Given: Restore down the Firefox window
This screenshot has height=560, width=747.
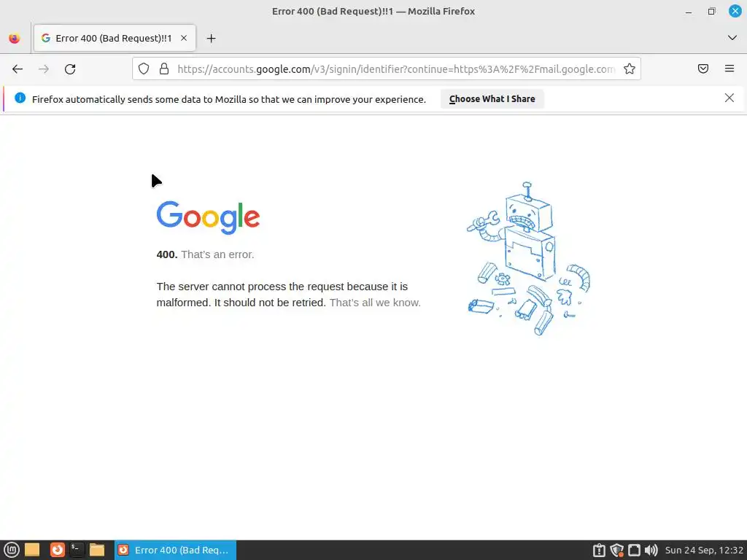Looking at the screenshot, I should coord(711,12).
